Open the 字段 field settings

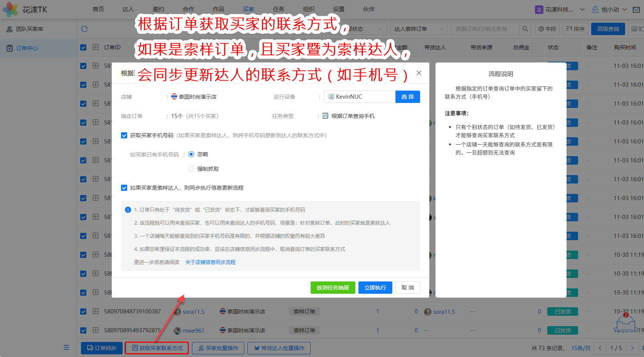[547, 29]
